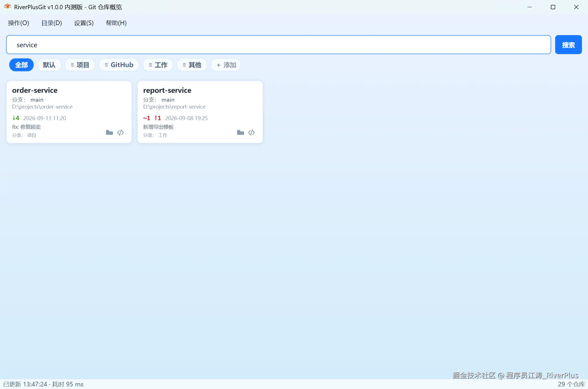Open the 目录(D) menu
The width and height of the screenshot is (588, 389).
pyautogui.click(x=52, y=23)
